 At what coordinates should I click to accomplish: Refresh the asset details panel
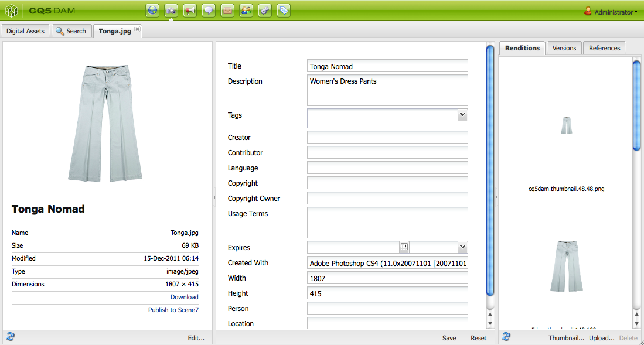(9, 336)
